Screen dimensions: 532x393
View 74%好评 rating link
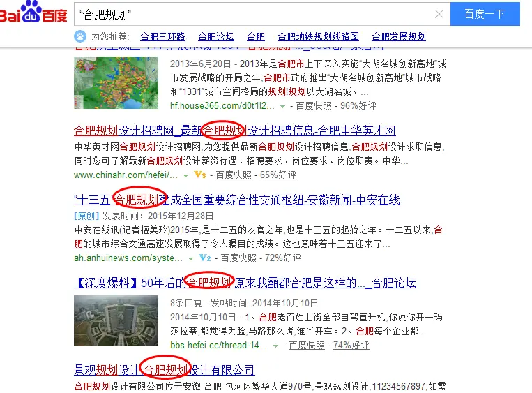point(351,346)
